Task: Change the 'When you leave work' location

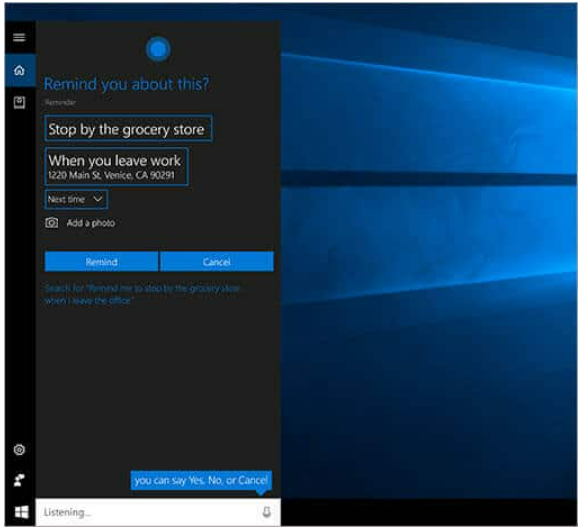Action: point(116,166)
